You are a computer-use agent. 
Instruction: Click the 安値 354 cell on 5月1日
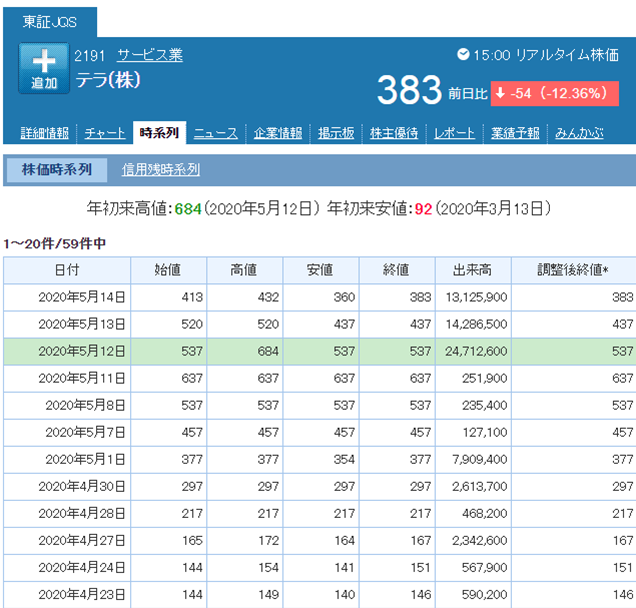pyautogui.click(x=321, y=460)
